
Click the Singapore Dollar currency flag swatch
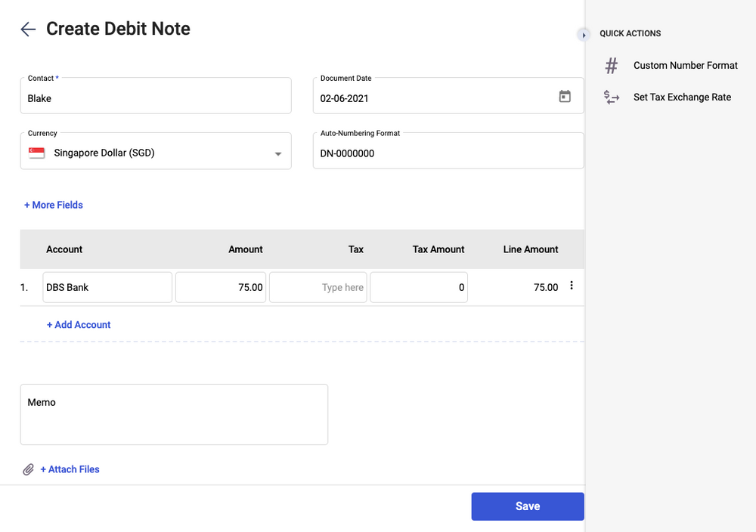click(x=36, y=151)
